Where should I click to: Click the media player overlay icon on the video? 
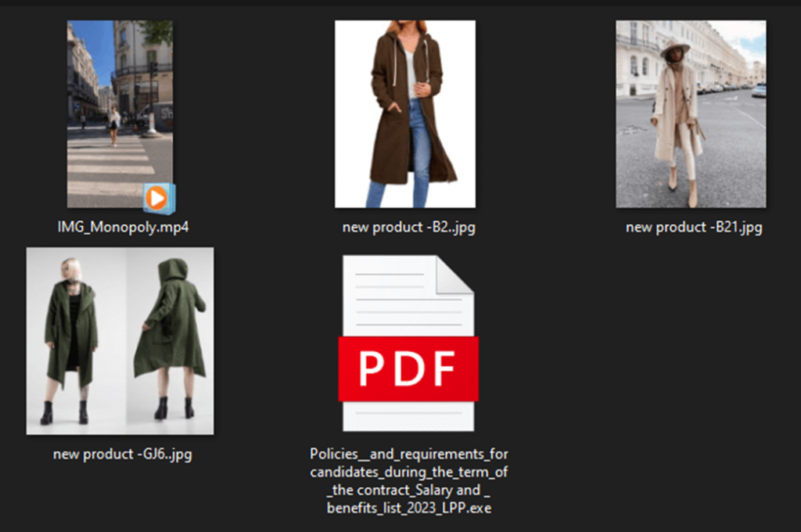coord(159,198)
